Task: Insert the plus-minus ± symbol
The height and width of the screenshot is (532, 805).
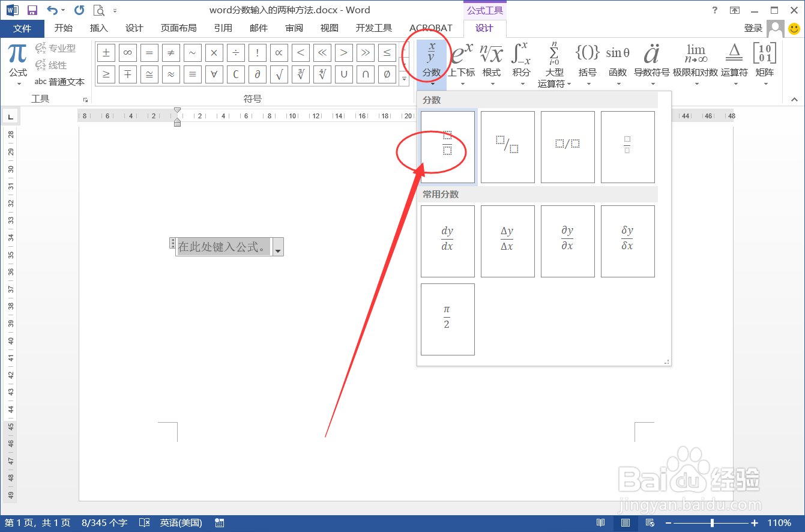Action: click(106, 53)
